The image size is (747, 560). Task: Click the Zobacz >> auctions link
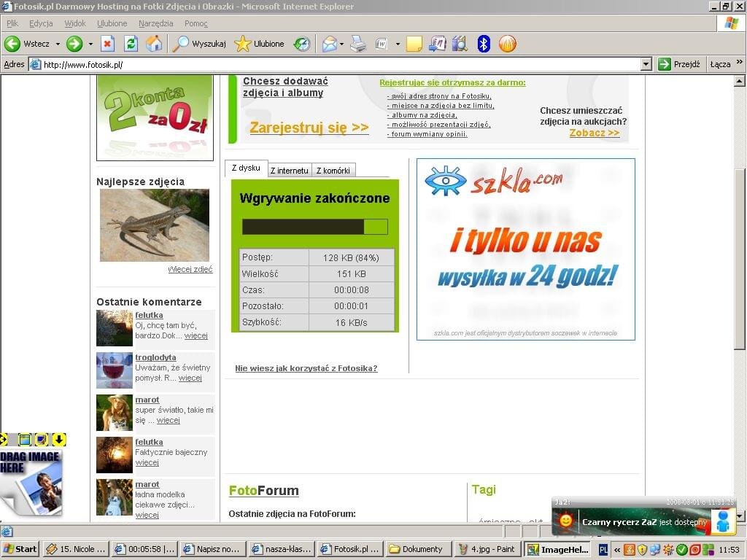[x=595, y=133]
